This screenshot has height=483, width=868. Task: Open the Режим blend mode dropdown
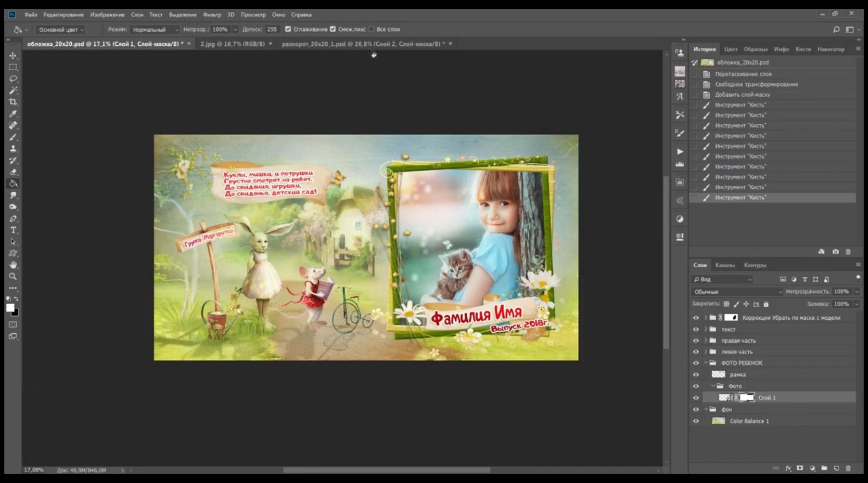click(155, 30)
